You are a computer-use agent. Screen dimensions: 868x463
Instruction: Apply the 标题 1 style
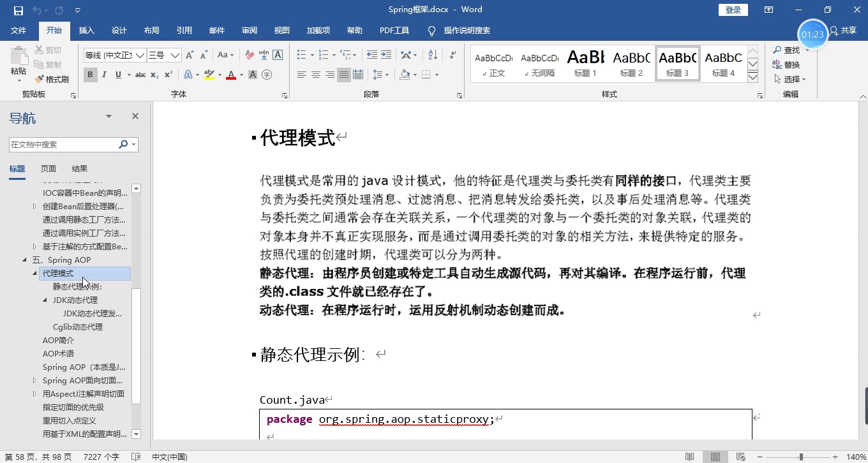585,63
